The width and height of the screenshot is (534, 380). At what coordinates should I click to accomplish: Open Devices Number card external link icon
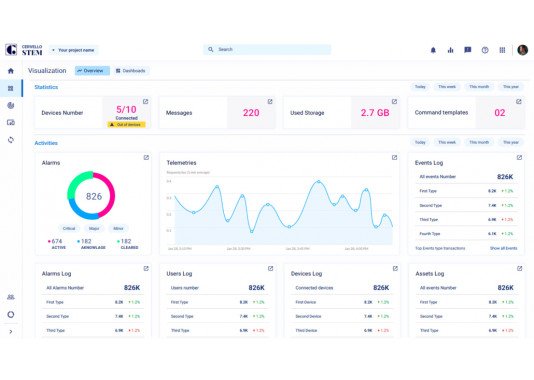click(x=145, y=101)
